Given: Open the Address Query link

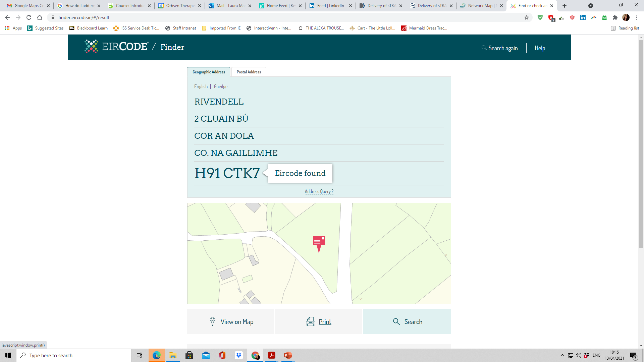Looking at the screenshot, I should click(319, 191).
